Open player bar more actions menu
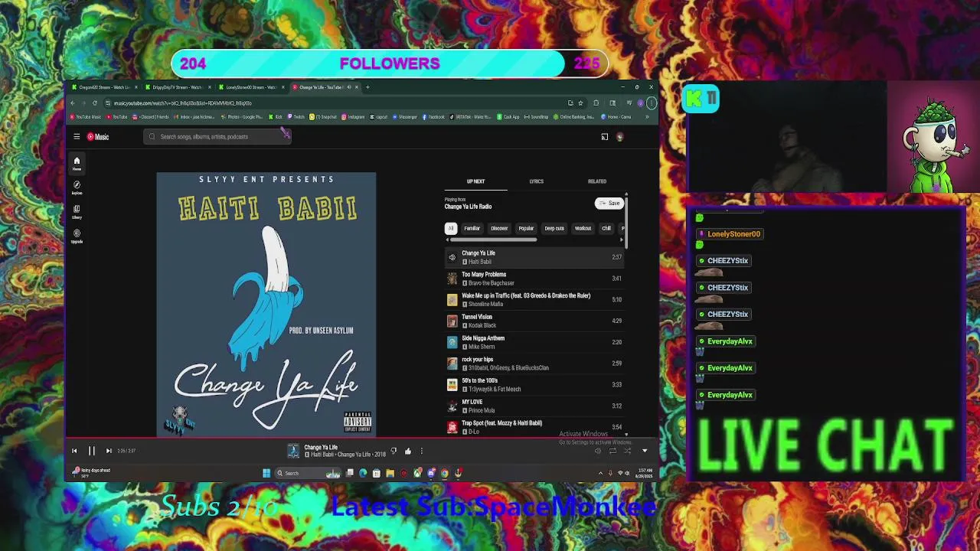The height and width of the screenshot is (551, 980). 421,452
